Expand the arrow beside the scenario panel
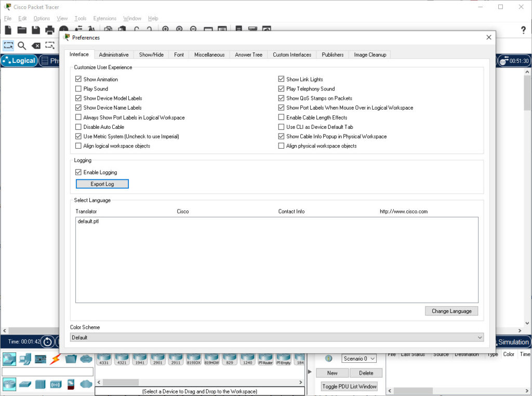Screen dimensions: 532x396 pos(310,372)
